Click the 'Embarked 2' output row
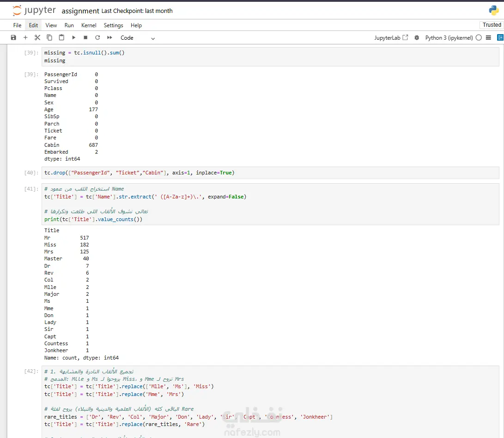The height and width of the screenshot is (438, 504). (x=71, y=152)
